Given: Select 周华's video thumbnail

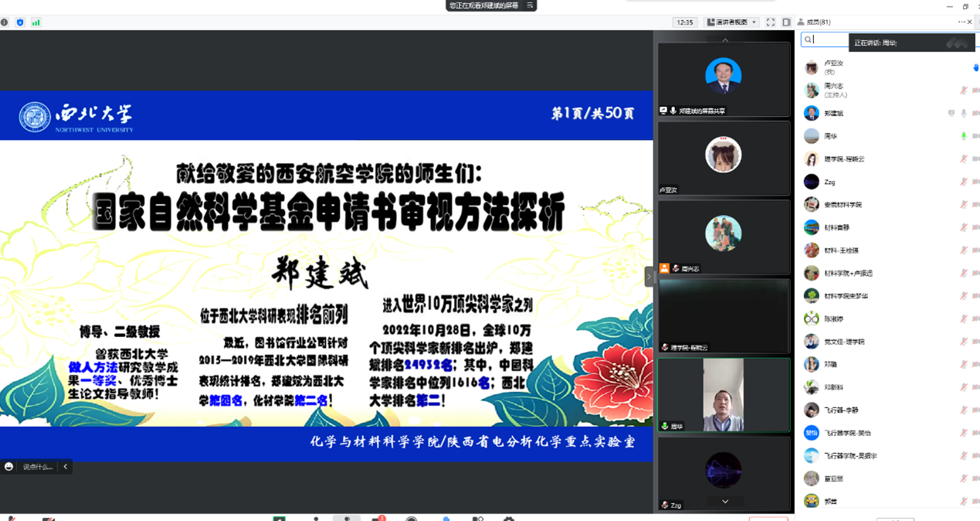Looking at the screenshot, I should [724, 394].
